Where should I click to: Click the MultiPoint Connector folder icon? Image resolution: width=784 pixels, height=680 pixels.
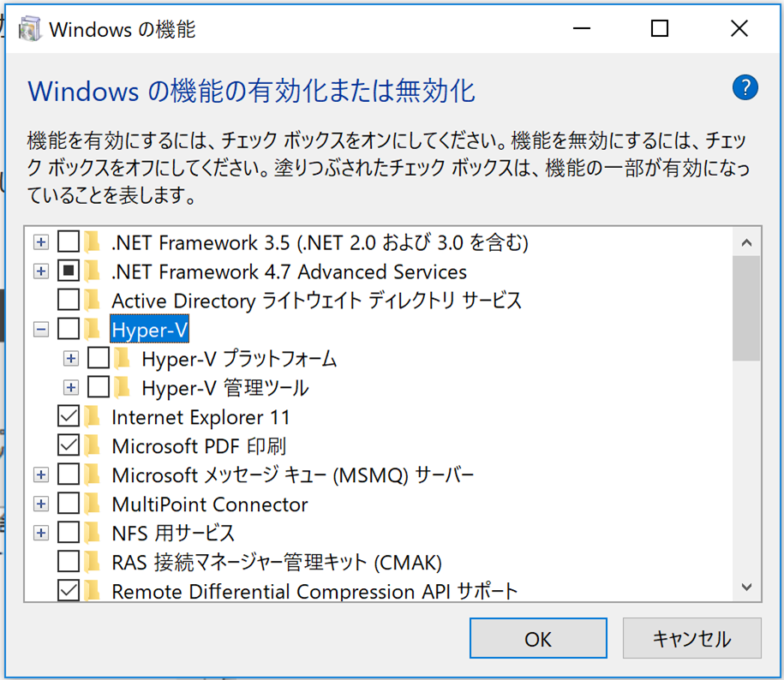coord(93,504)
